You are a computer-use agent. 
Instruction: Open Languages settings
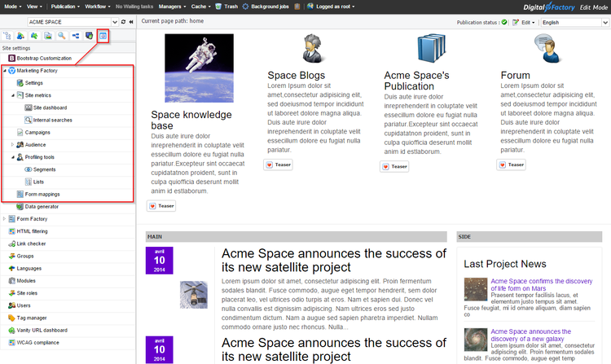[29, 268]
